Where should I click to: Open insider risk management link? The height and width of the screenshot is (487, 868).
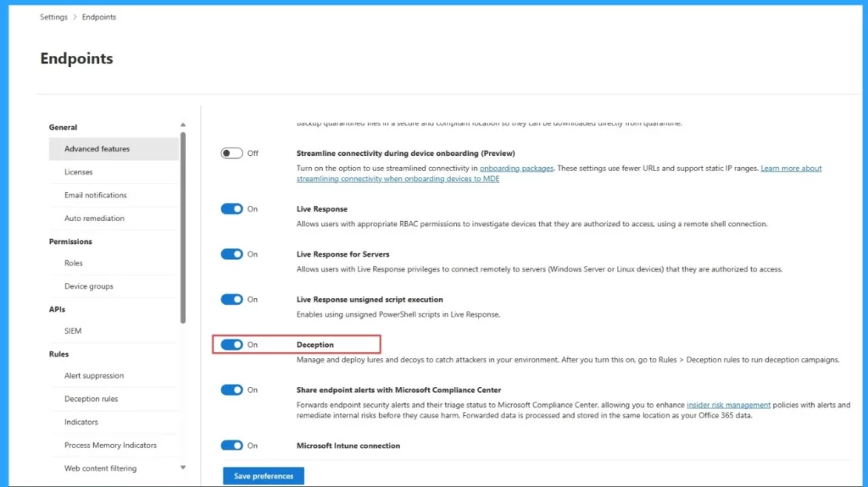pos(728,405)
